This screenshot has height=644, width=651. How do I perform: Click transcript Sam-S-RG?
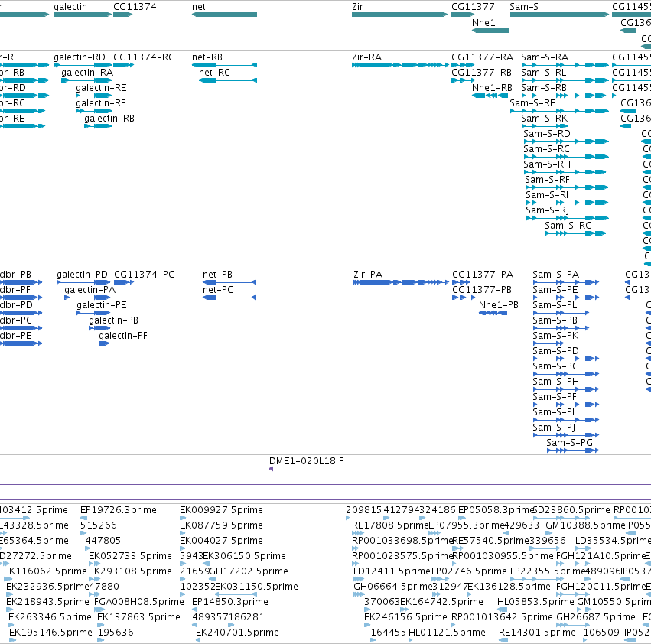coord(575,233)
